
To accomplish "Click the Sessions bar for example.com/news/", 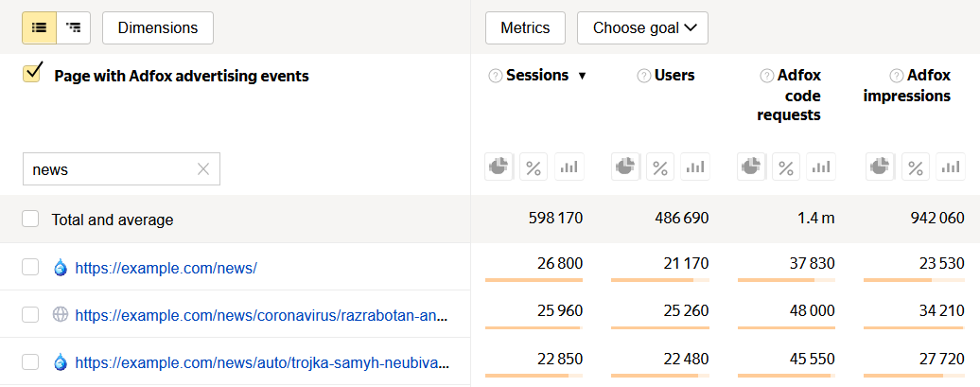I will click(x=534, y=280).
